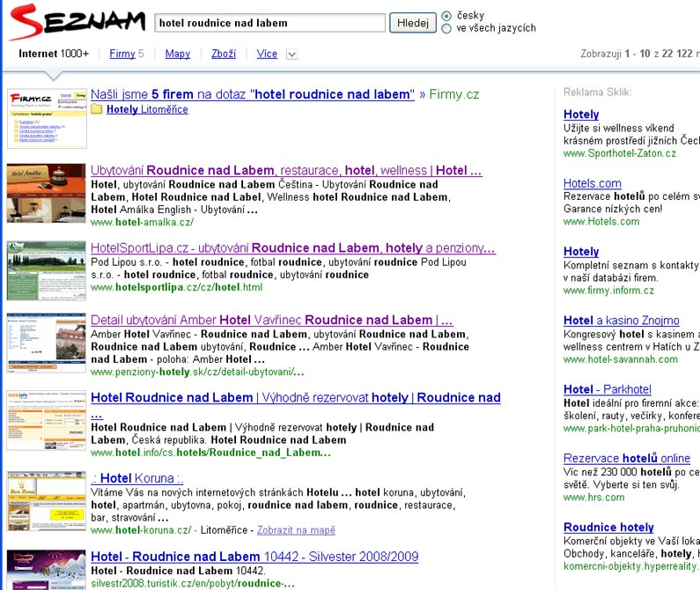Open the HotelSportLipa site thumbnail
Screen dimensions: 700x590
click(47, 270)
